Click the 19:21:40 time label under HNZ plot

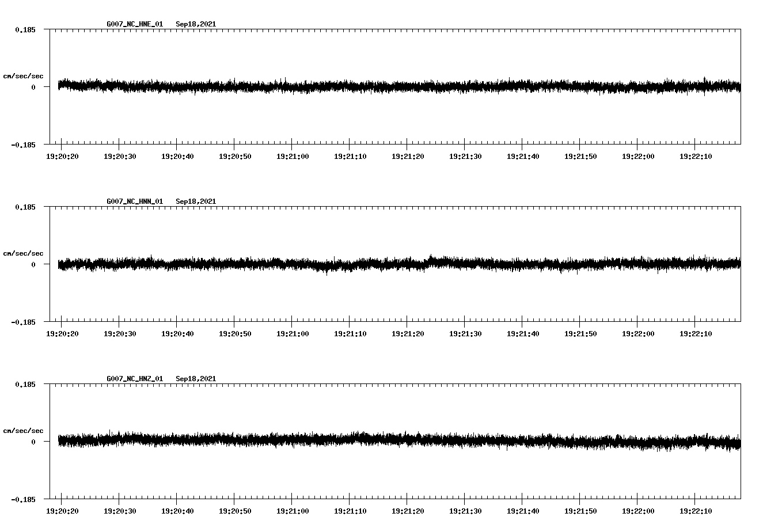coord(523,511)
